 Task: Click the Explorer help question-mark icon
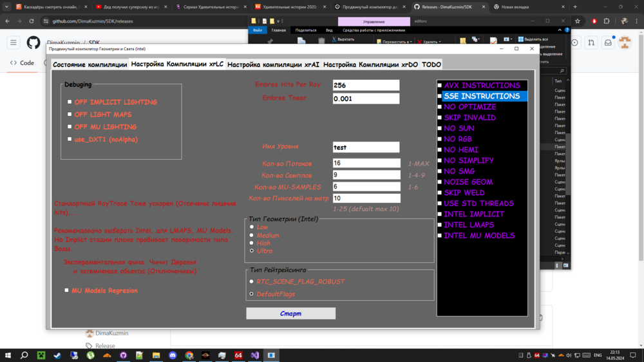coord(567,30)
